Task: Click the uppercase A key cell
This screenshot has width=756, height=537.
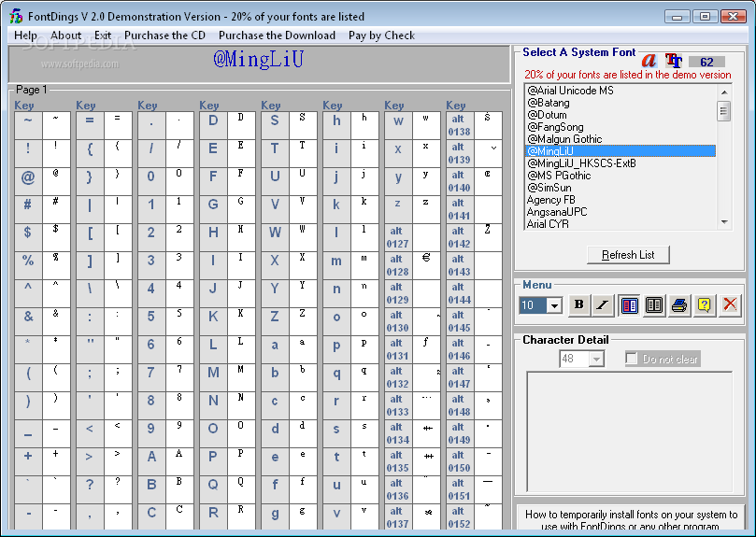Action: pyautogui.click(x=152, y=460)
